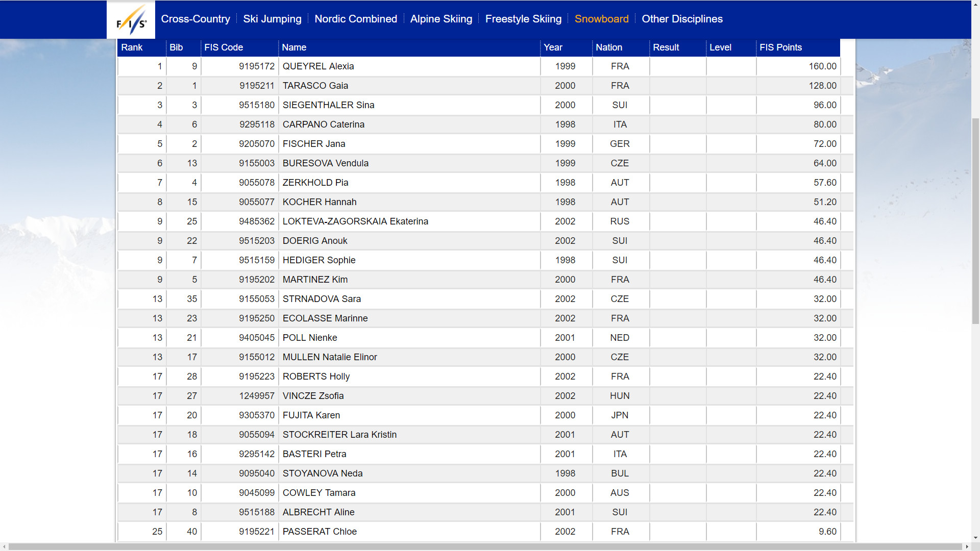980x551 pixels.
Task: Click the FIS Points column header
Action: [780, 47]
